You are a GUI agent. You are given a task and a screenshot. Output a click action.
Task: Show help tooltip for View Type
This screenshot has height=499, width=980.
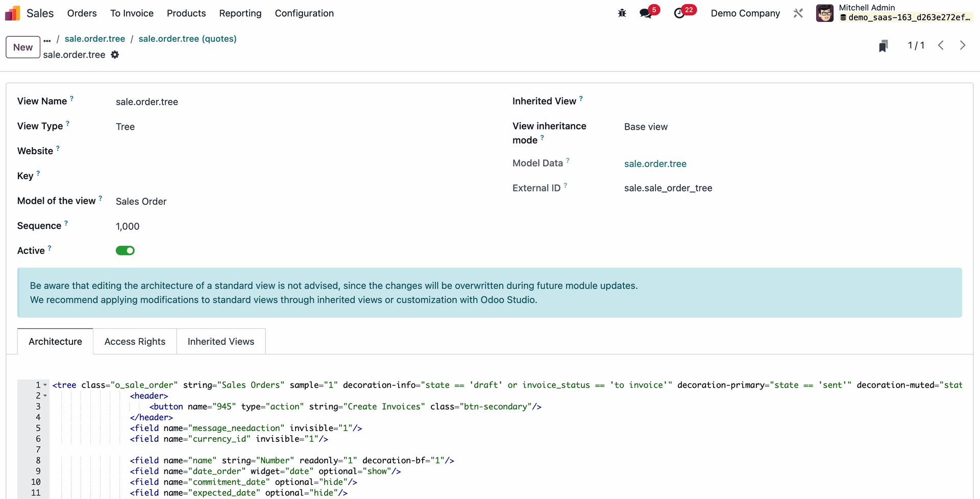(67, 124)
